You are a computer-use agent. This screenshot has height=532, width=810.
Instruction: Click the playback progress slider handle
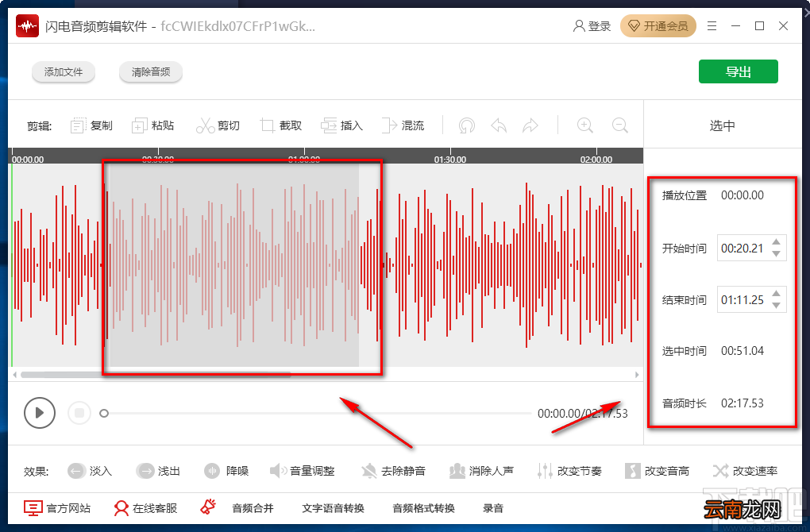(104, 413)
